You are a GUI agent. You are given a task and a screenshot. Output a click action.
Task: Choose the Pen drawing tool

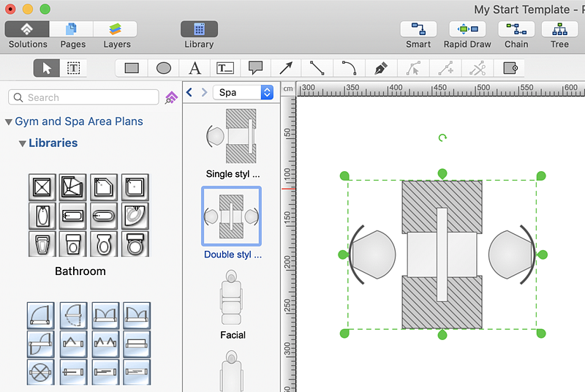coord(380,68)
